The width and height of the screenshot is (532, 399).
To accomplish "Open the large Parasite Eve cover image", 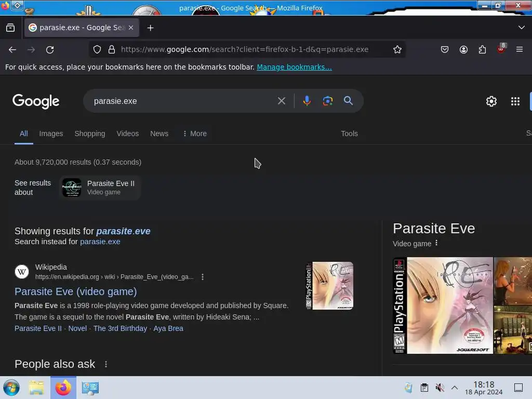I will [x=443, y=305].
